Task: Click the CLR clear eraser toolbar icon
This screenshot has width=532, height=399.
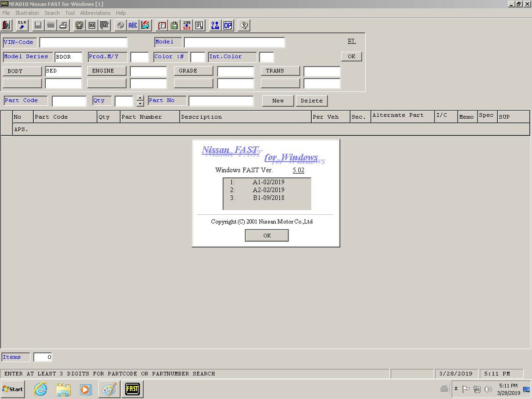Action: [22, 25]
